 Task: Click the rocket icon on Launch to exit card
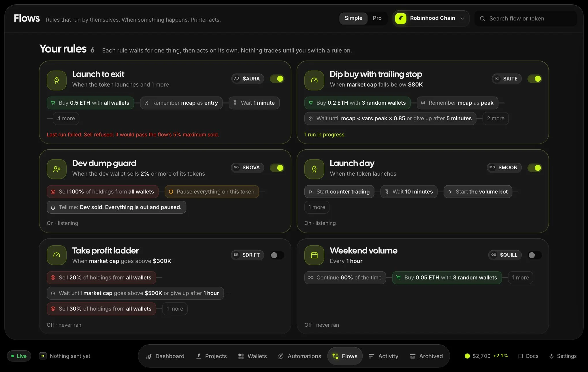[56, 80]
